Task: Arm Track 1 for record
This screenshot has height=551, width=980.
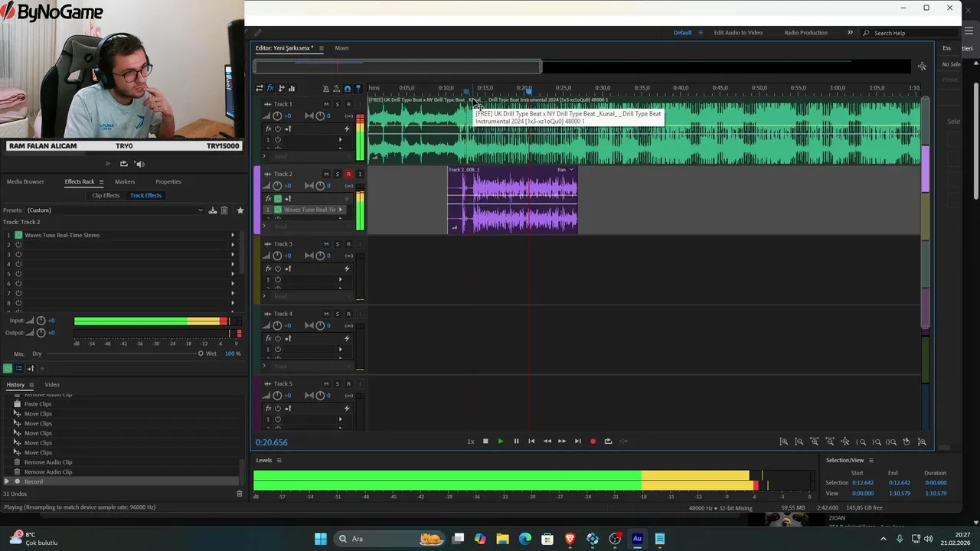Action: [x=348, y=104]
